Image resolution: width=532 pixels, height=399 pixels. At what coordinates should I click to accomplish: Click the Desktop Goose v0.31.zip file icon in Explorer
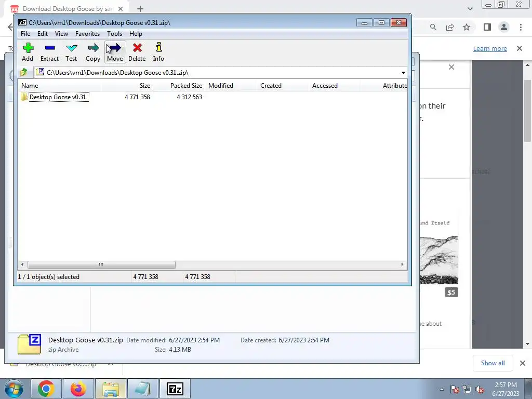tap(29, 344)
